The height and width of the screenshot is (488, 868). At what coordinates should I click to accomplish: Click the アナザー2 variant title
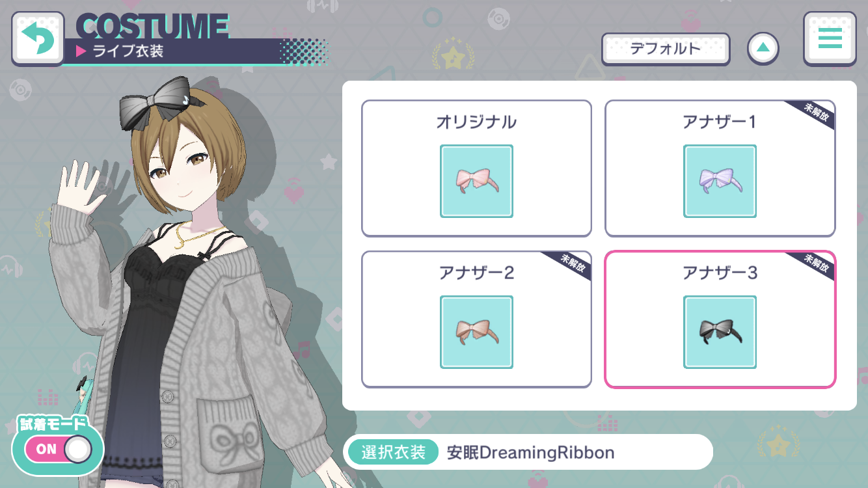476,273
